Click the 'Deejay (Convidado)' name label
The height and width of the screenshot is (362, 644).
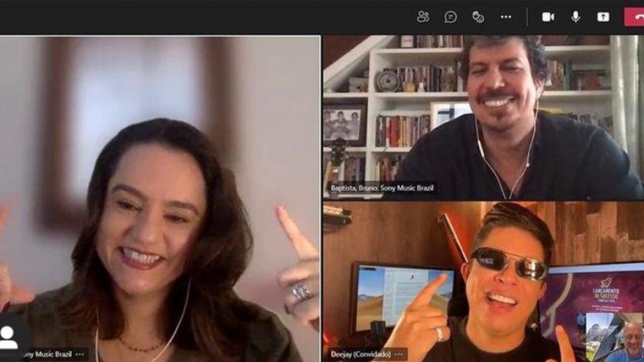tap(361, 354)
